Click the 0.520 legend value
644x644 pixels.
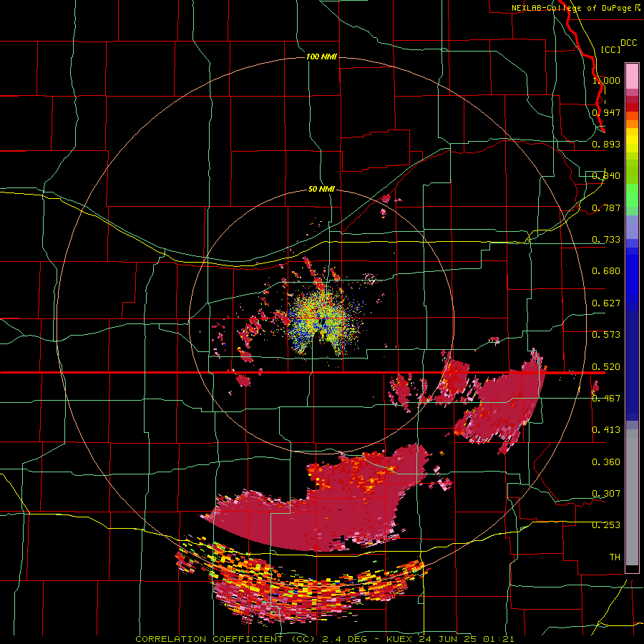pyautogui.click(x=606, y=367)
